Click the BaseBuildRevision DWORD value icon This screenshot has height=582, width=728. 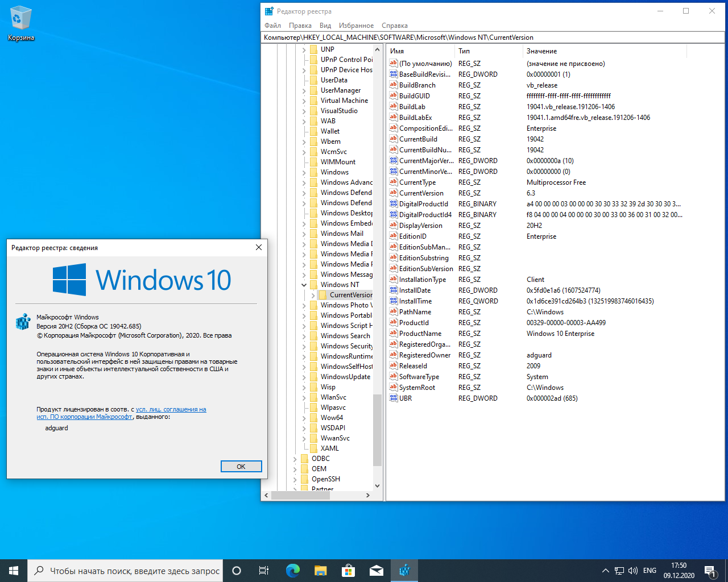click(393, 74)
